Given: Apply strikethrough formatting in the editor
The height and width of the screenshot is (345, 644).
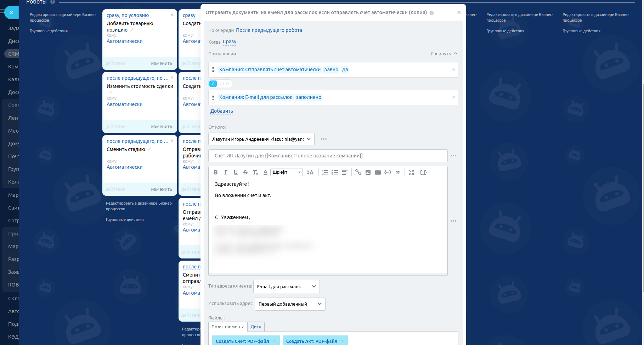Looking at the screenshot, I should pyautogui.click(x=245, y=172).
